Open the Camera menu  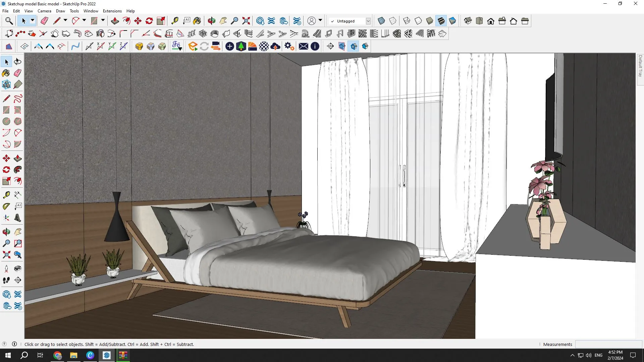[x=44, y=11]
